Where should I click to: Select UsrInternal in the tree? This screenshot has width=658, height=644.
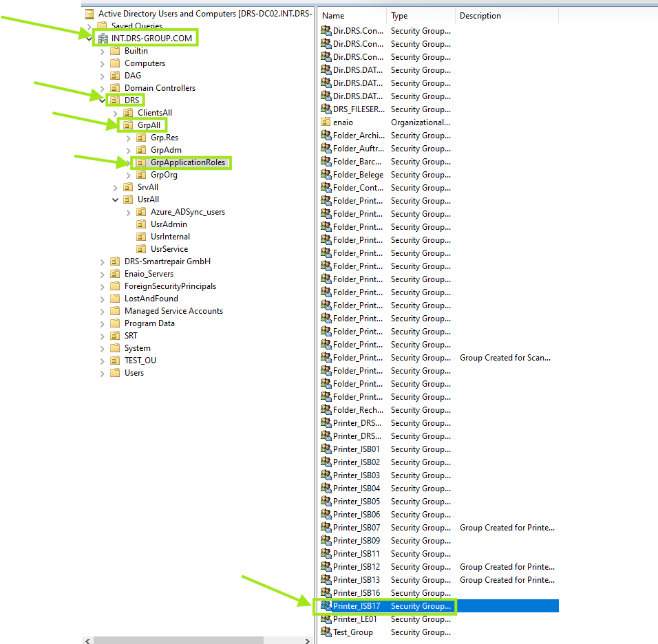pos(170,237)
